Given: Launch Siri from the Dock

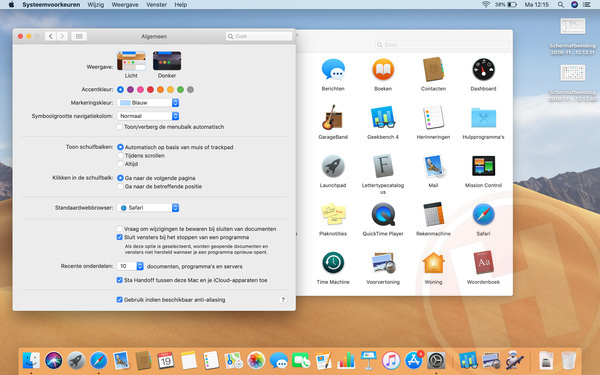Looking at the screenshot, I should pos(54,360).
